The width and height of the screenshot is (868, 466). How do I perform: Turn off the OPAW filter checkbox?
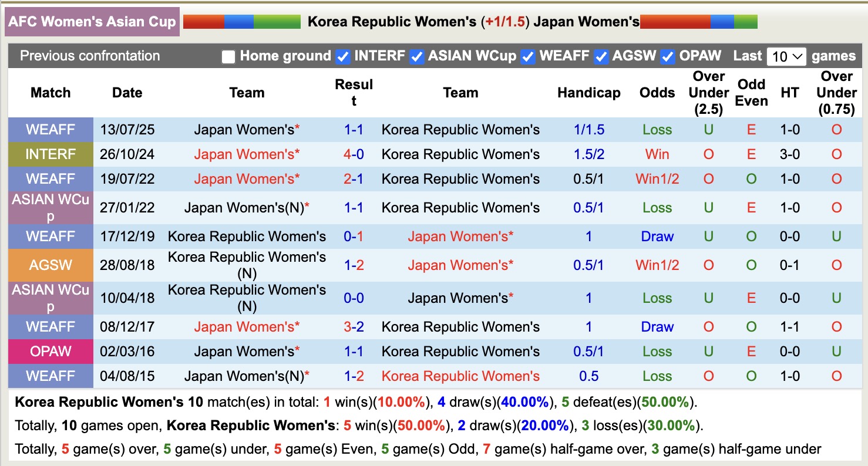click(x=668, y=57)
